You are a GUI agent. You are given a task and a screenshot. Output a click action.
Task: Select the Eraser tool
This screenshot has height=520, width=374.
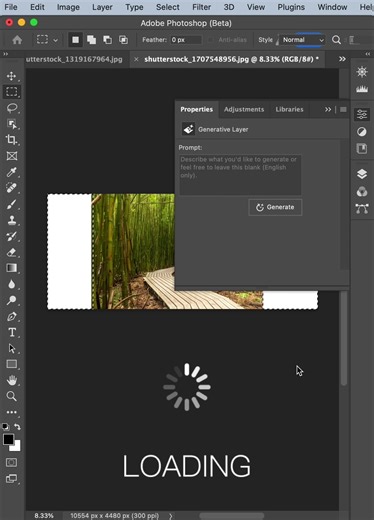tap(12, 252)
